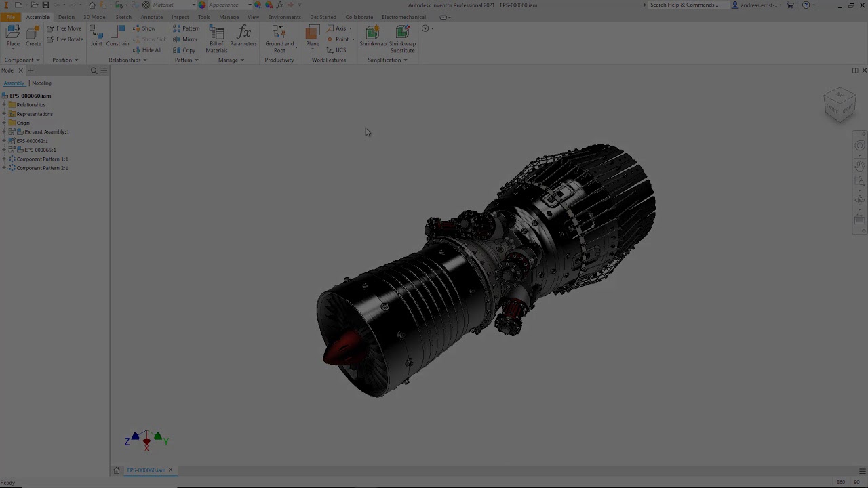
Task: Click the Ground and Root tool
Action: pyautogui.click(x=279, y=39)
